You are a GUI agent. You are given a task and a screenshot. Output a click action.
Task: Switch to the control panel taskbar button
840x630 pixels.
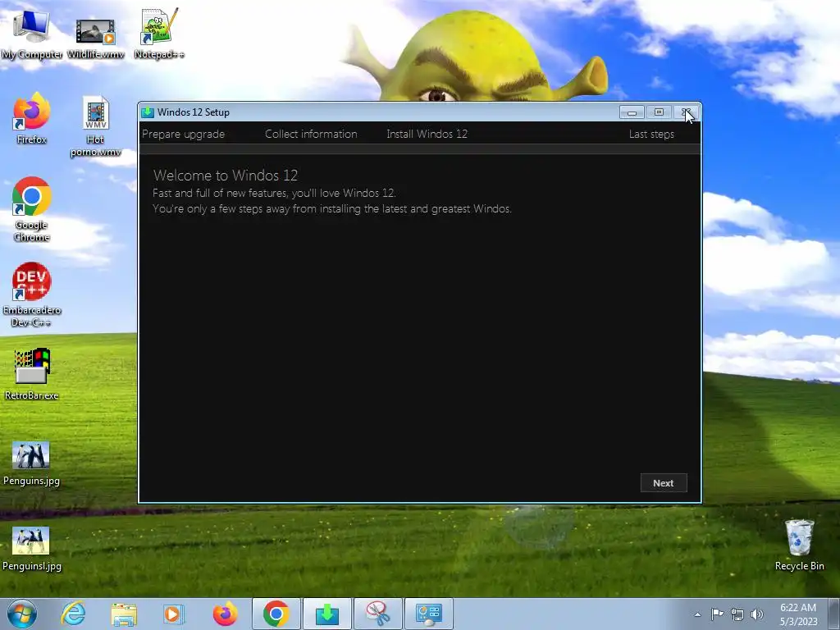(x=428, y=614)
